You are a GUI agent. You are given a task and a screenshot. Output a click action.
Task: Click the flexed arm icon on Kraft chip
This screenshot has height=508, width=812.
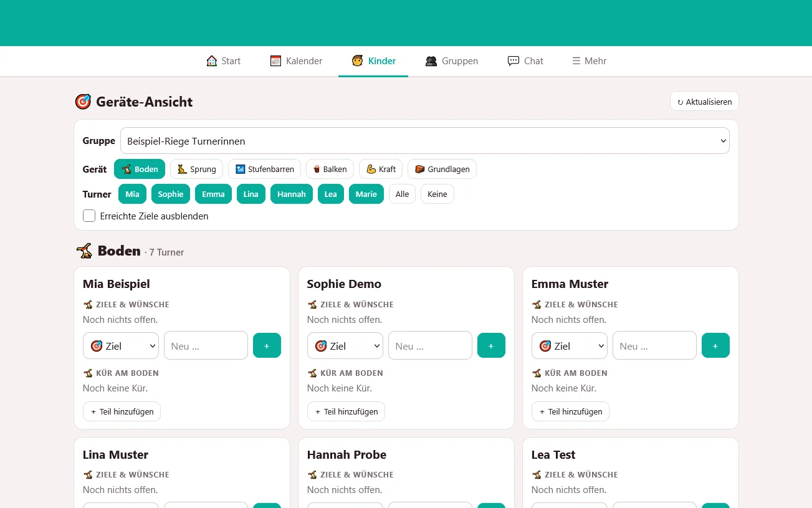(x=371, y=170)
